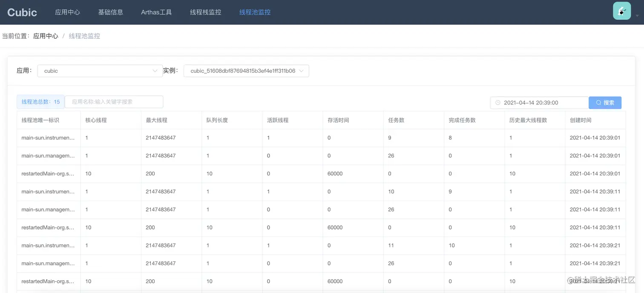Viewport: 644px width, 293px height.
Task: Follow the 应用中心 breadcrumb link
Action: point(46,36)
